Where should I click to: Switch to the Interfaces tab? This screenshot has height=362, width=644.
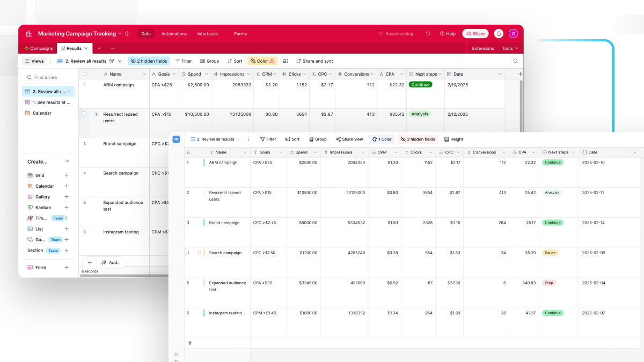(x=207, y=34)
